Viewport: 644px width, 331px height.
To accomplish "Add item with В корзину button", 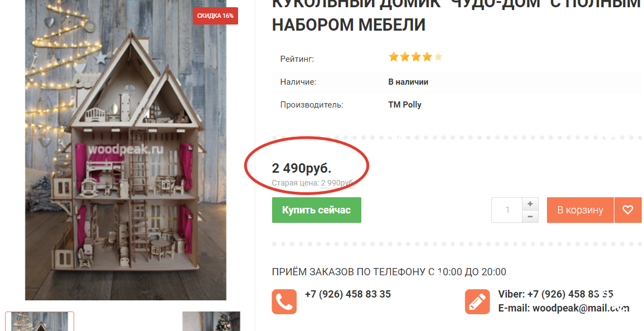I will tap(580, 210).
